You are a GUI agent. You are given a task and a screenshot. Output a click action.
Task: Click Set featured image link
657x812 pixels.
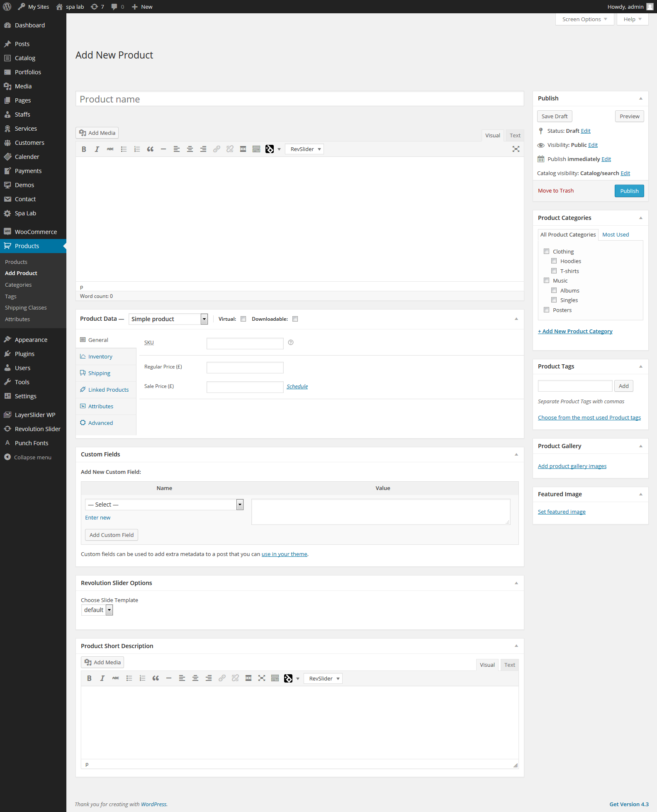pyautogui.click(x=562, y=512)
